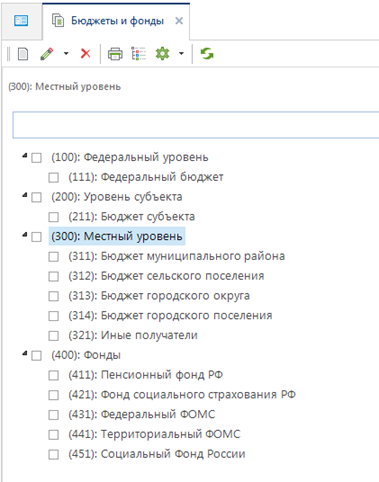The width and height of the screenshot is (379, 482).
Task: Check the box for (421): Фонд социального страхования РФ
Action: coord(53,395)
